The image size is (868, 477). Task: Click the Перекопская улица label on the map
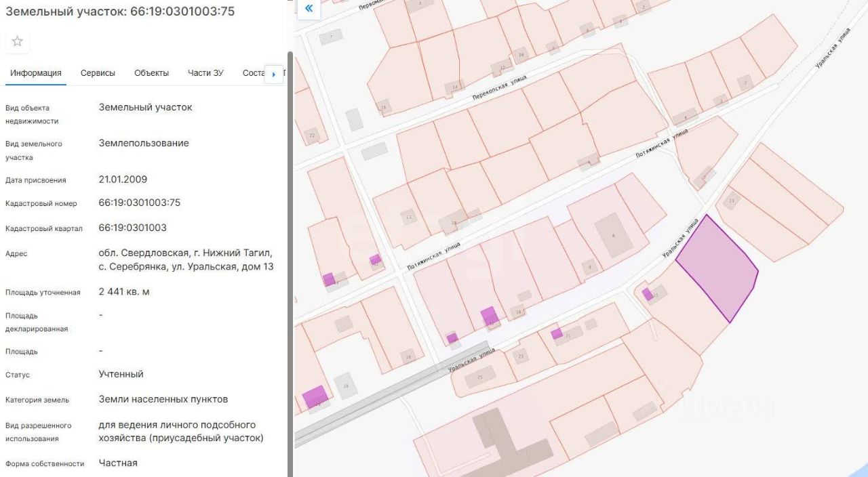click(x=500, y=88)
